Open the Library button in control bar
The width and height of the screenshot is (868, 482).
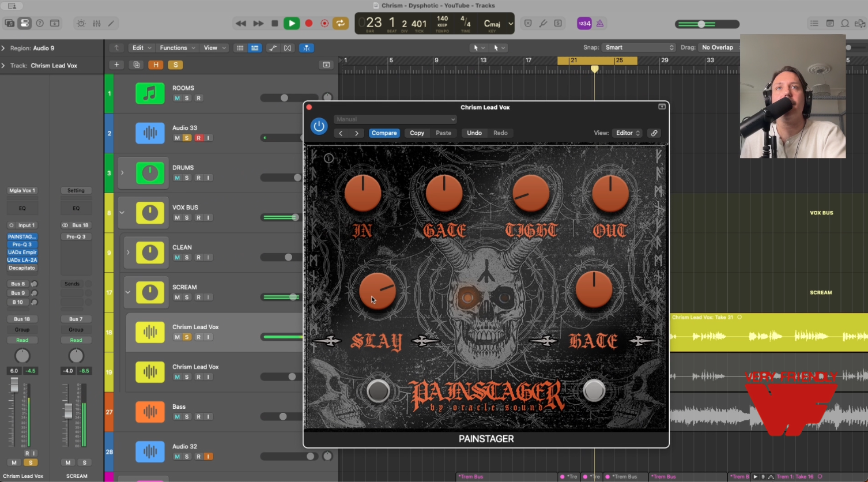click(10, 24)
